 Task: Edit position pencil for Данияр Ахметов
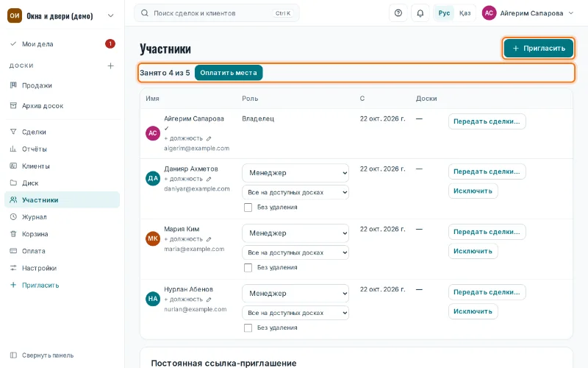[x=209, y=179]
